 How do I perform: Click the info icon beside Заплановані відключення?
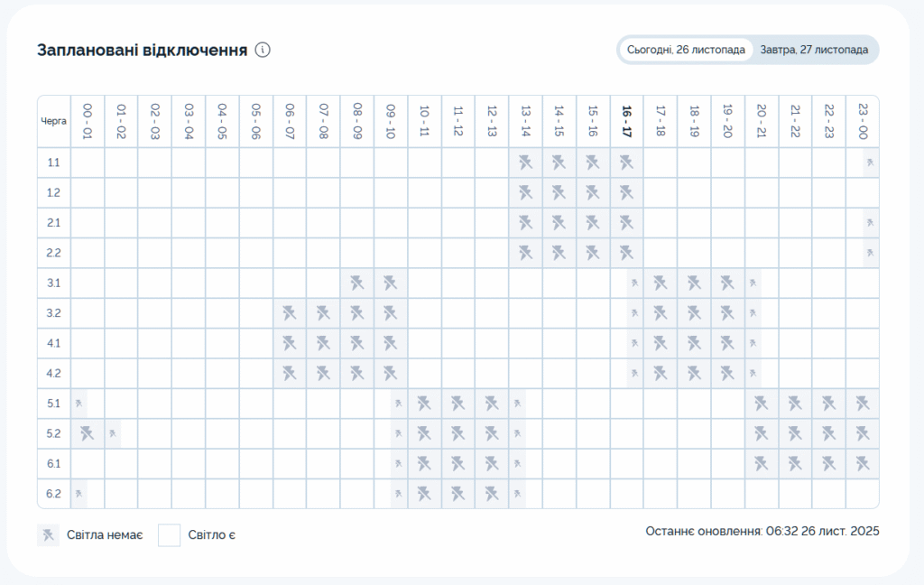coord(263,50)
